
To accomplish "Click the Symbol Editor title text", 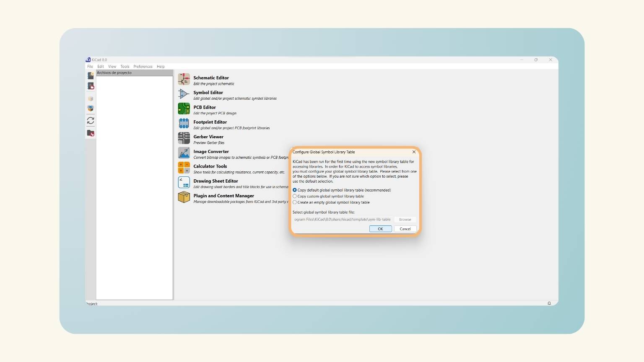I will click(208, 93).
